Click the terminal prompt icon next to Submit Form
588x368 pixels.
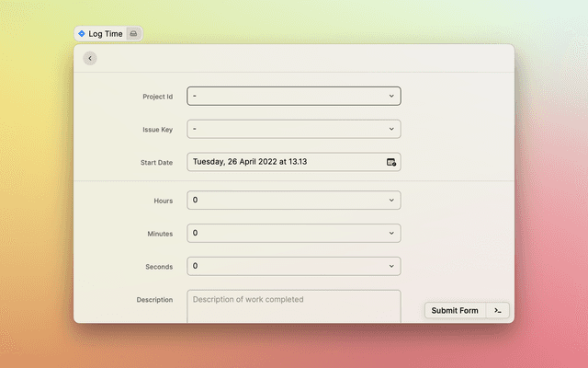tap(497, 311)
